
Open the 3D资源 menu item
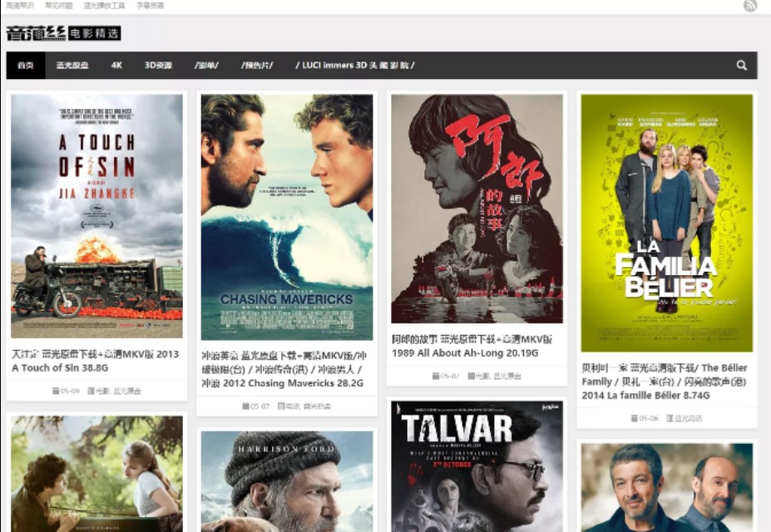tap(158, 66)
